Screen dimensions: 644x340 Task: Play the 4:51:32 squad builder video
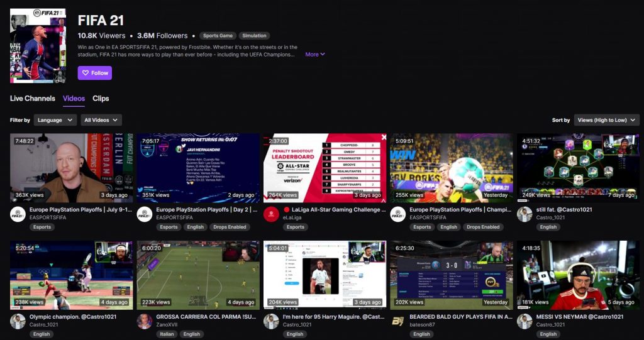[x=579, y=168]
